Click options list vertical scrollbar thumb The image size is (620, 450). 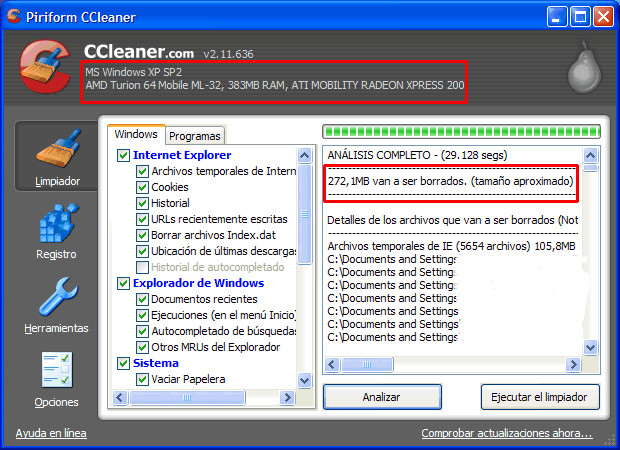304,214
